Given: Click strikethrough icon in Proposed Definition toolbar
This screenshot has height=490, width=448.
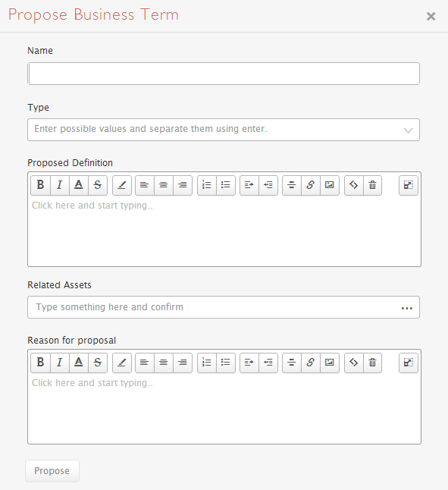Looking at the screenshot, I should pos(98,185).
